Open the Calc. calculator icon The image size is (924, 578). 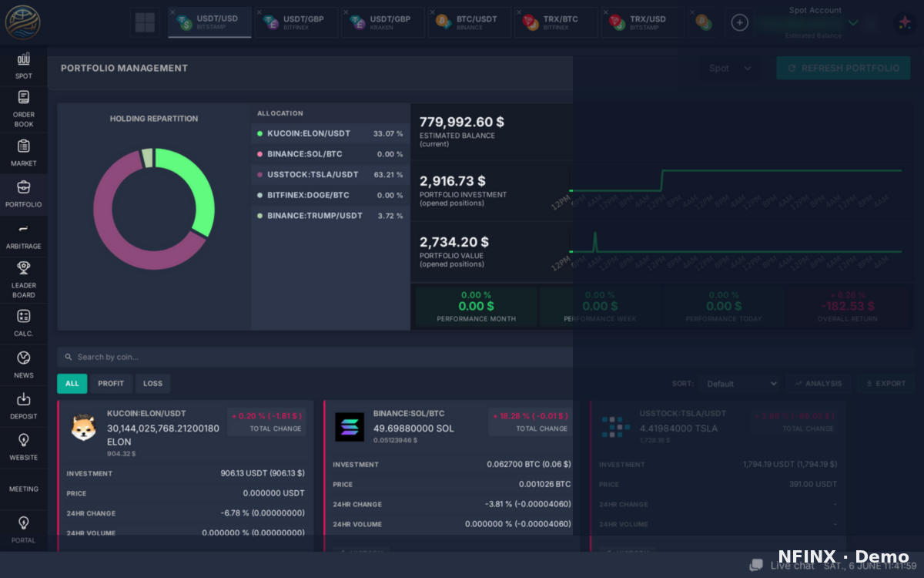click(23, 316)
